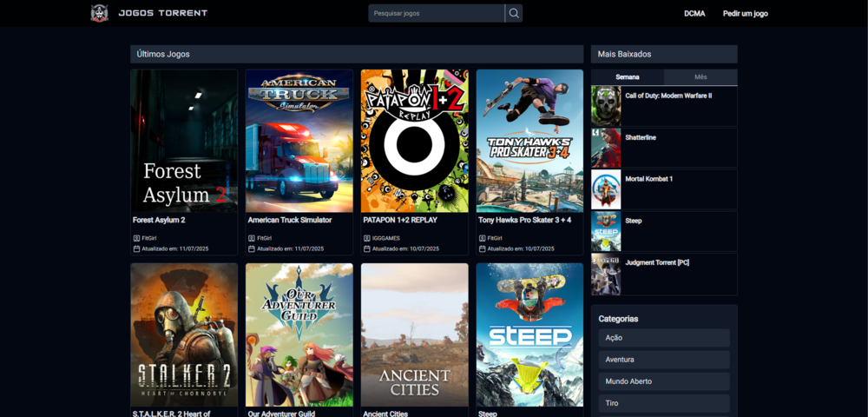Click the calendar icon under PATAPON 1+2 REPLAY
Viewport: 868px width, 417px height.
click(x=366, y=248)
